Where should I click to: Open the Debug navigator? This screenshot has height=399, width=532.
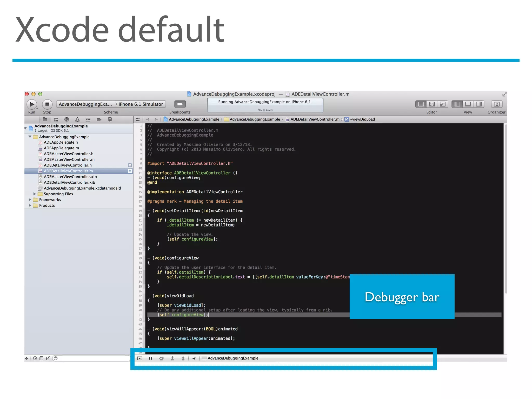click(88, 119)
